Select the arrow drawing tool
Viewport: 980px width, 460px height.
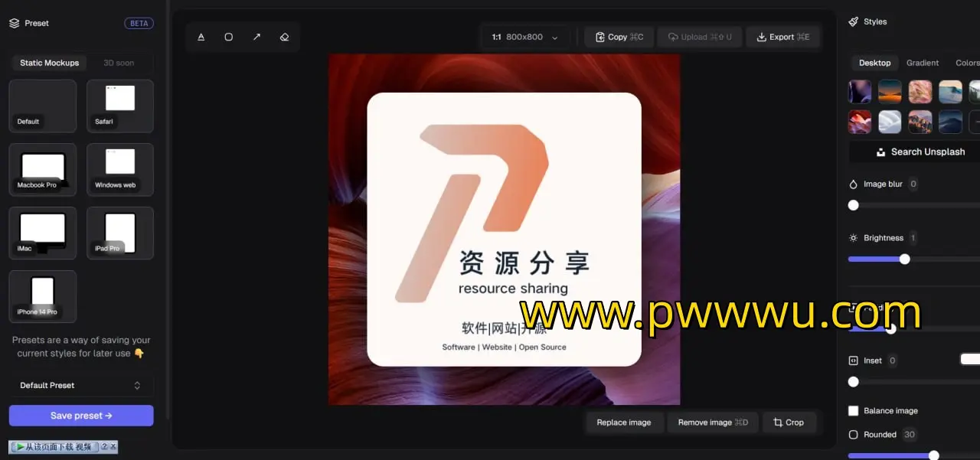[x=256, y=37]
